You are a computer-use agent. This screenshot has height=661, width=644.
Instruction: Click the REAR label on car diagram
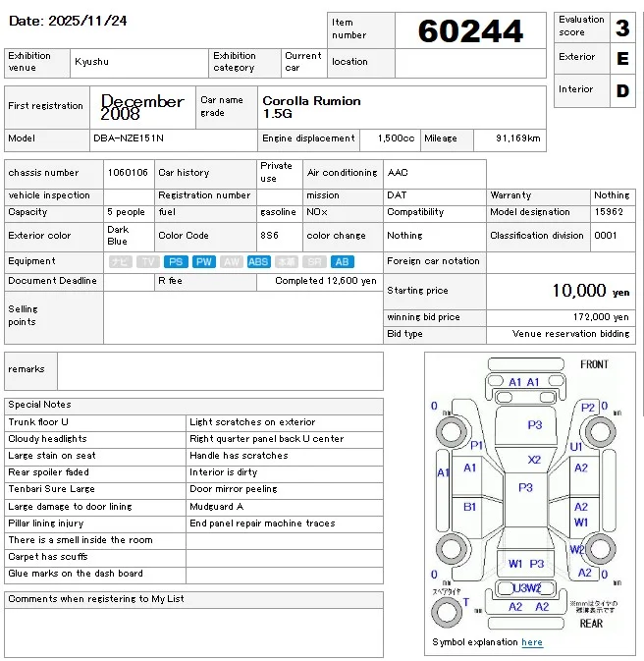[591, 624]
